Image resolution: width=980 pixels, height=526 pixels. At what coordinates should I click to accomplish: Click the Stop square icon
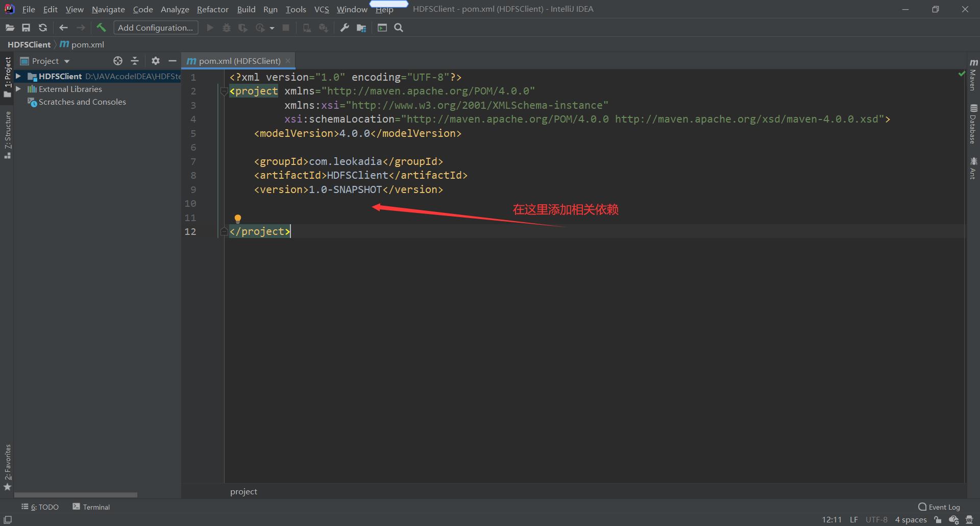point(286,28)
